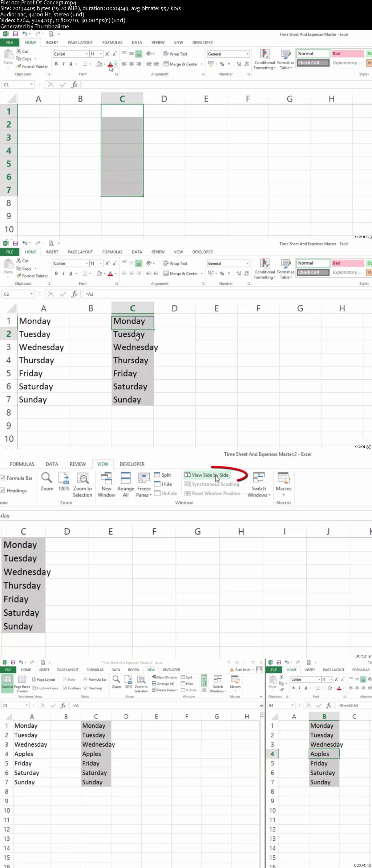Click Page Break Preview in the side-by-side left window
The height and width of the screenshot is (868, 372).
point(22,684)
